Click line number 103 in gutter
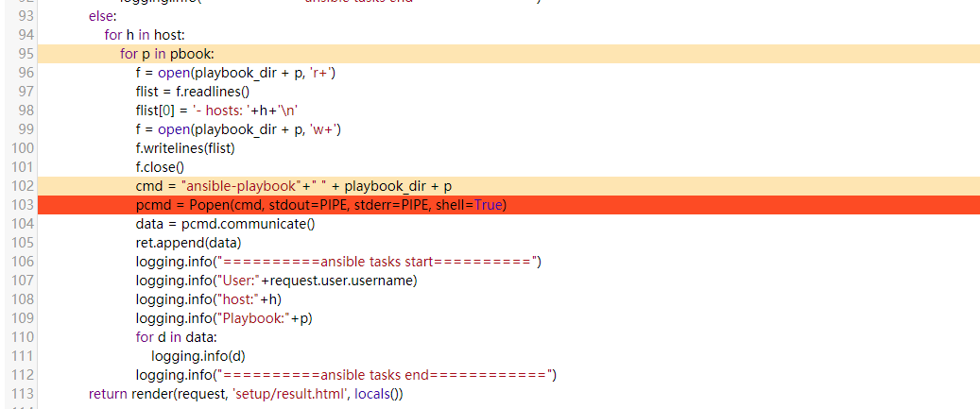 pos(23,205)
